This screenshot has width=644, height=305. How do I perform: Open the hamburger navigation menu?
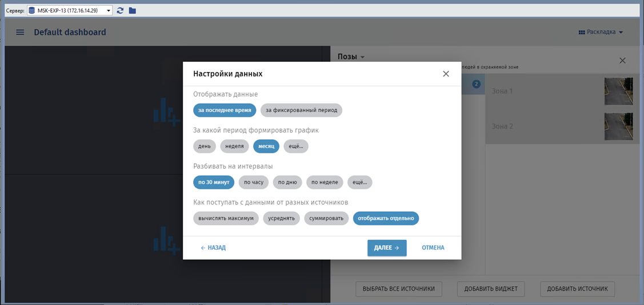(x=20, y=32)
